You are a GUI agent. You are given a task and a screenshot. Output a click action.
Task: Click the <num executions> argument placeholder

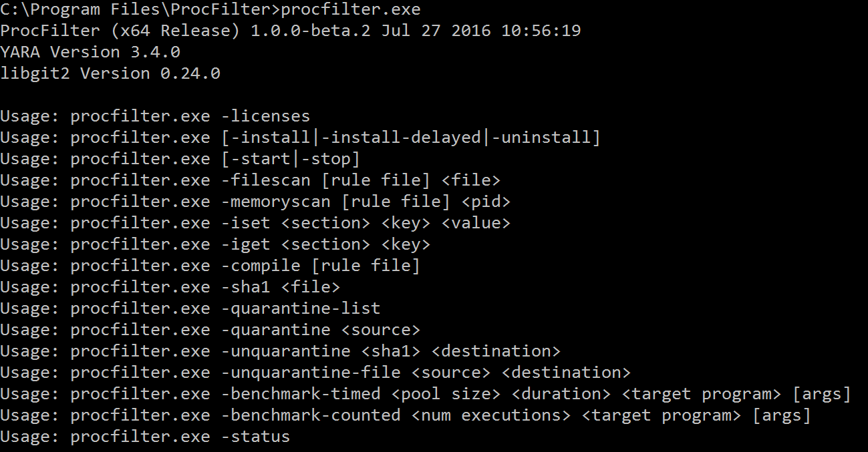(x=491, y=415)
